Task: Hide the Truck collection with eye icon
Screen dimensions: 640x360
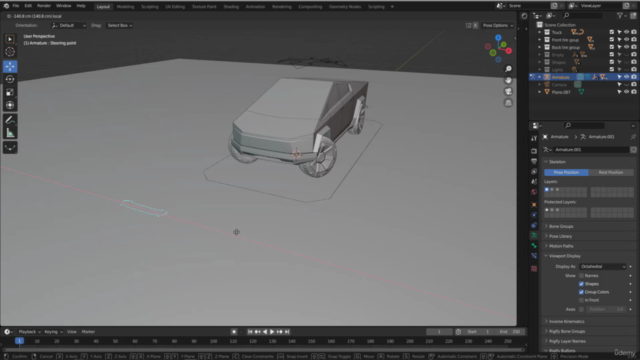Action: click(627, 32)
